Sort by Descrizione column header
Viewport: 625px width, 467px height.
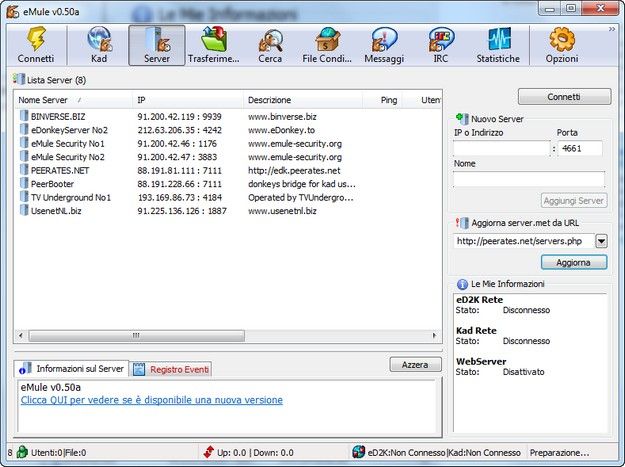(303, 100)
